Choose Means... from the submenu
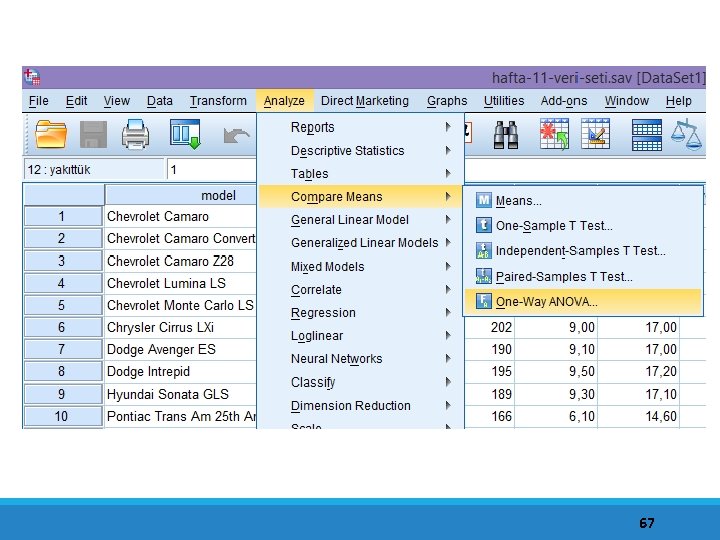This screenshot has height=540, width=720. (x=583, y=201)
